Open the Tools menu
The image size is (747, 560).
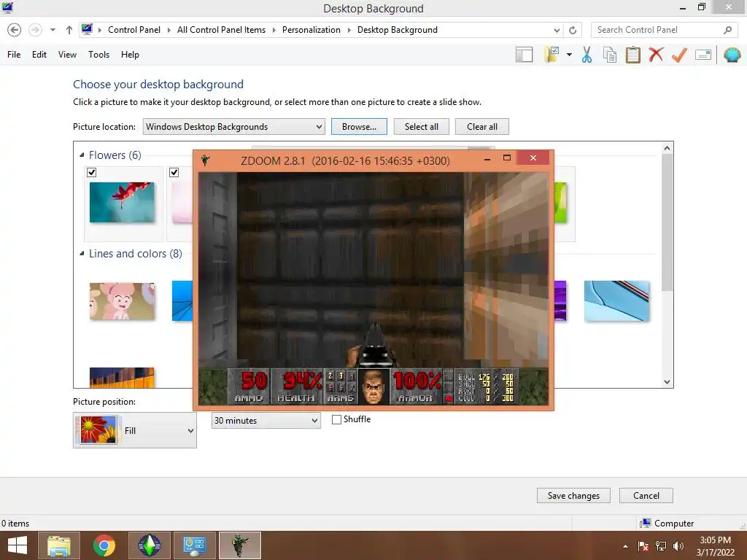point(98,55)
